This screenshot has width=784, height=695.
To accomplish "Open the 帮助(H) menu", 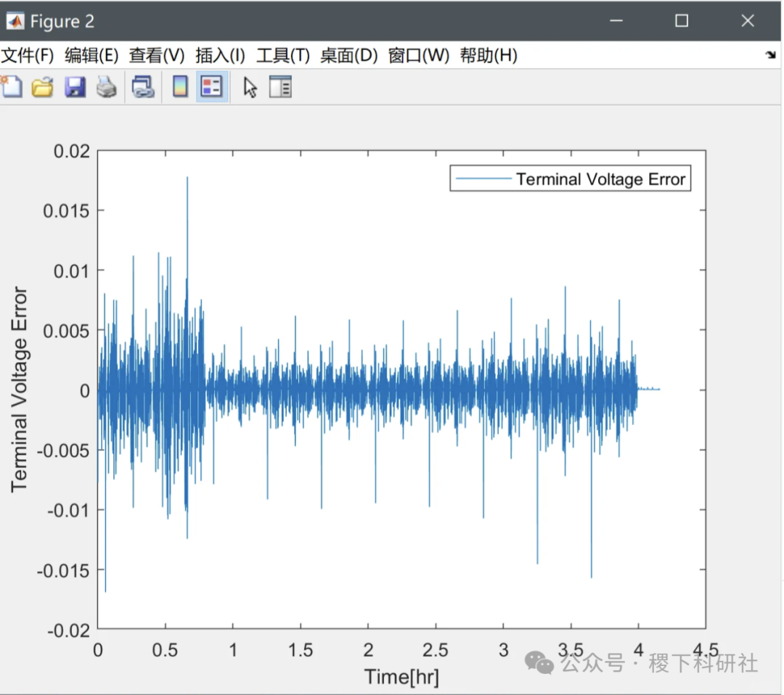I will 489,55.
